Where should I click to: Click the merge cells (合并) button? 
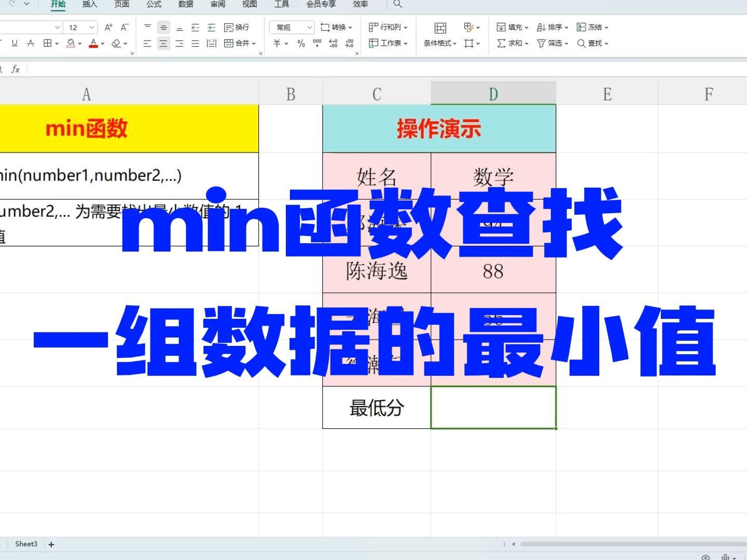click(x=237, y=43)
